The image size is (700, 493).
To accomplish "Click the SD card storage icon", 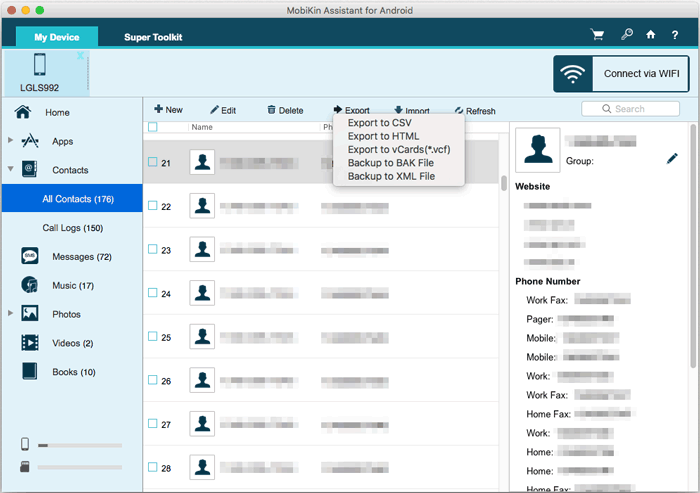I will (x=25, y=467).
